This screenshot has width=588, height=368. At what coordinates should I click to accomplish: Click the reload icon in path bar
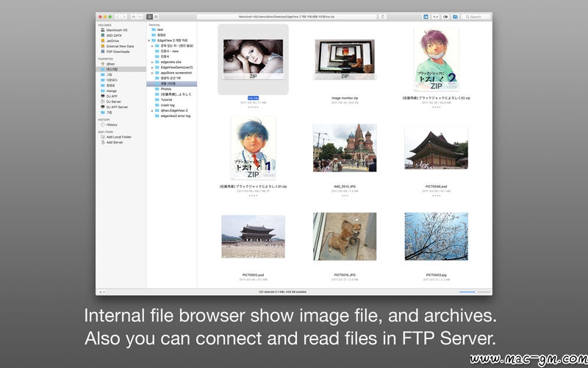coord(382,16)
